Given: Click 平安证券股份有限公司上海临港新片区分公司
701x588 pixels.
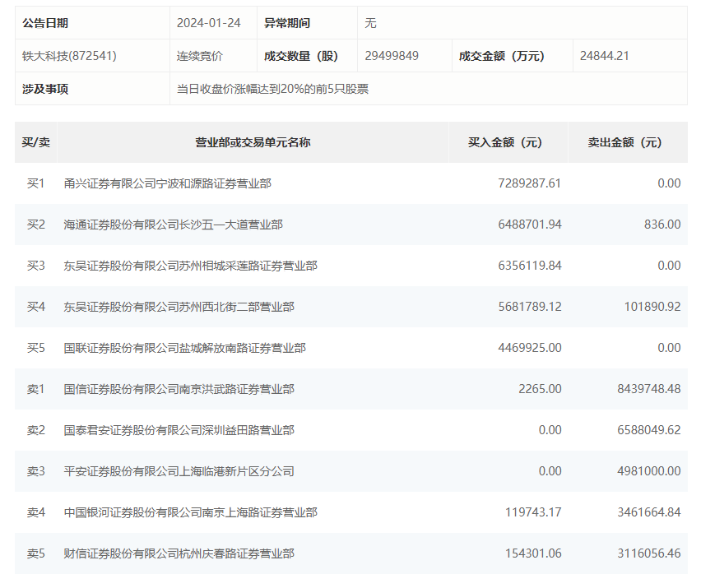Looking at the screenshot, I should click(x=179, y=471).
